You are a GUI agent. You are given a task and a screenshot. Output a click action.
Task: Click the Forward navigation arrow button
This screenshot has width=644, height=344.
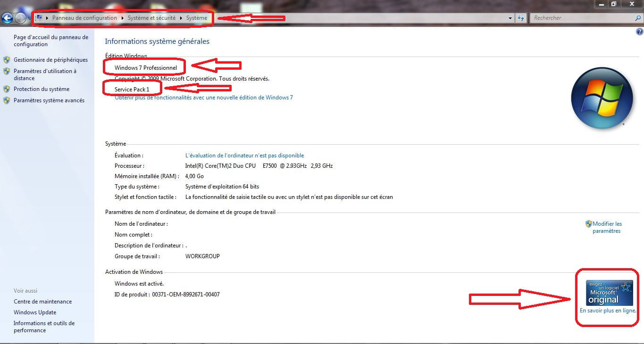click(x=20, y=18)
